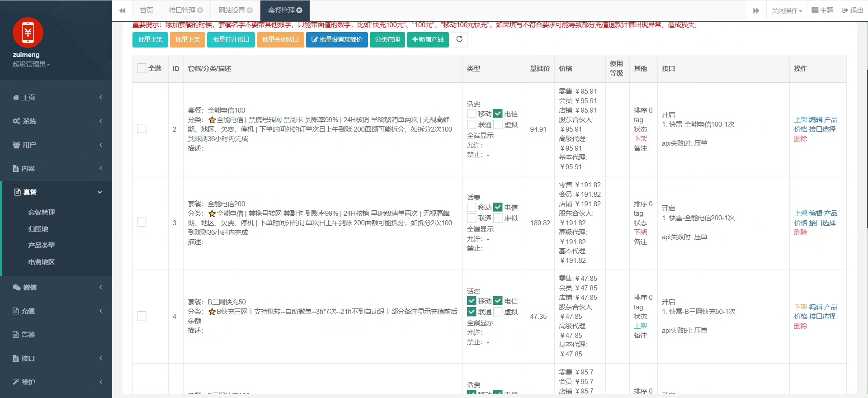
Task: Open the 告警 sidebar item
Action: pos(56,334)
